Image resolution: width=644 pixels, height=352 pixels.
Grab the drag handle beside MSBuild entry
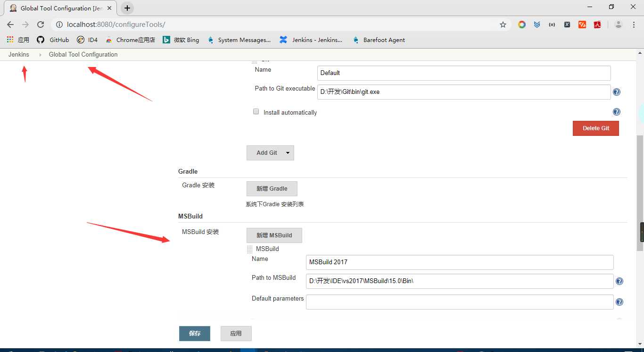click(250, 249)
